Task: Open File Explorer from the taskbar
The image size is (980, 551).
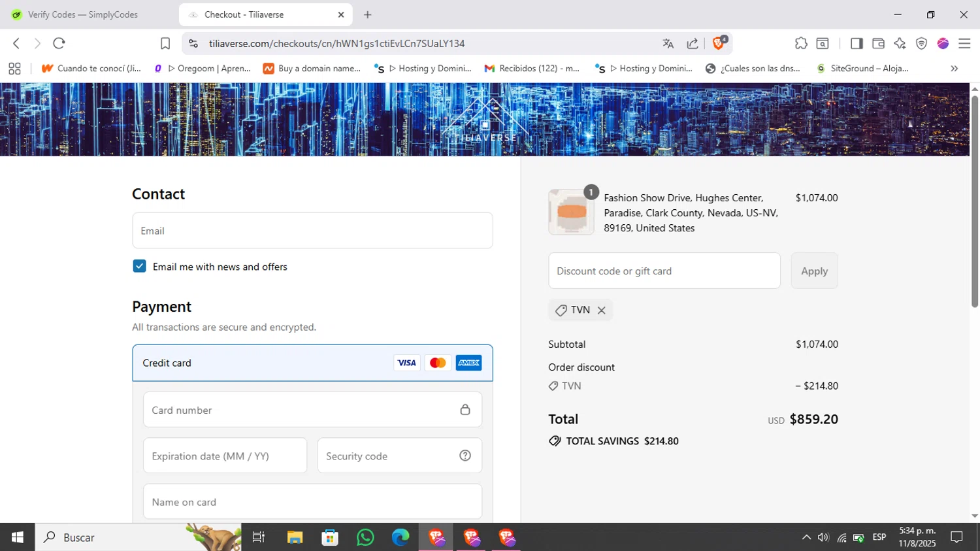Action: 295,537
